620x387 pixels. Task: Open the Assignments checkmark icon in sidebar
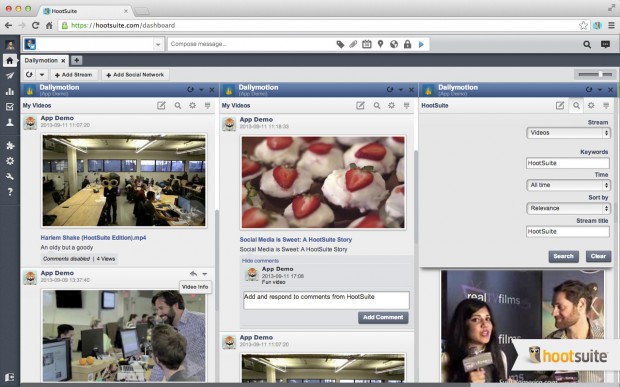click(x=9, y=107)
